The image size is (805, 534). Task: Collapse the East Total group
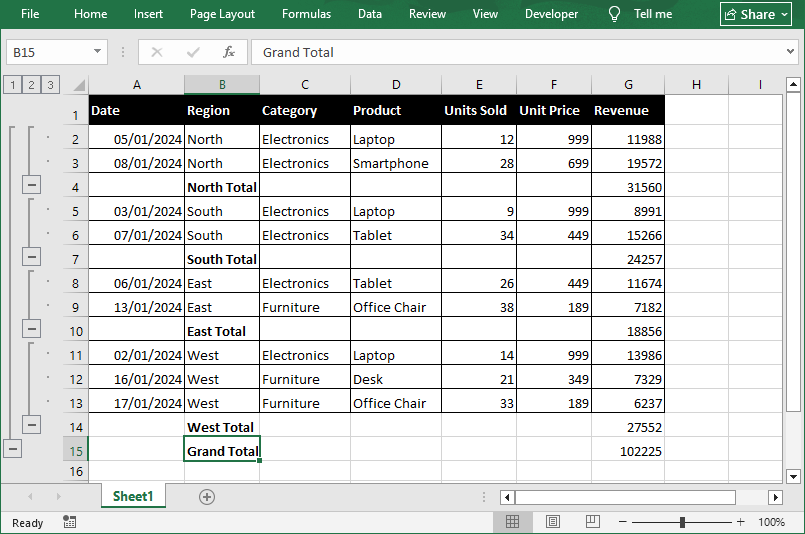[31, 328]
